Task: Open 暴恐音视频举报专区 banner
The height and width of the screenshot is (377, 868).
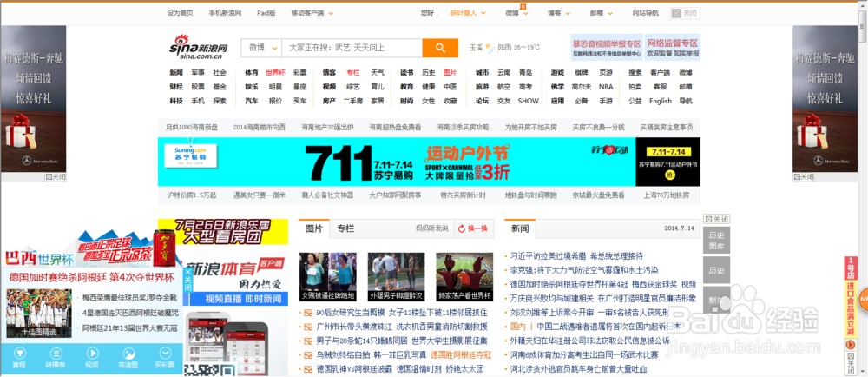Action: [606, 47]
